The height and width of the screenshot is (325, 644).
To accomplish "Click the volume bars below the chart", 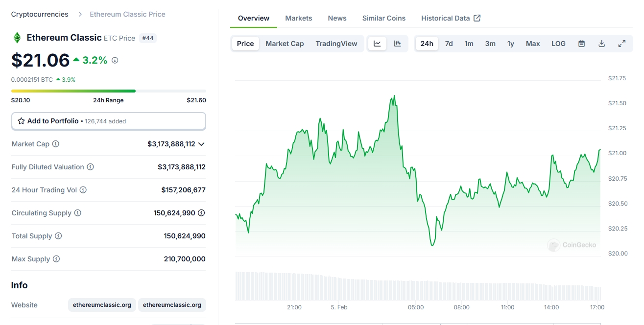I will [x=418, y=286].
